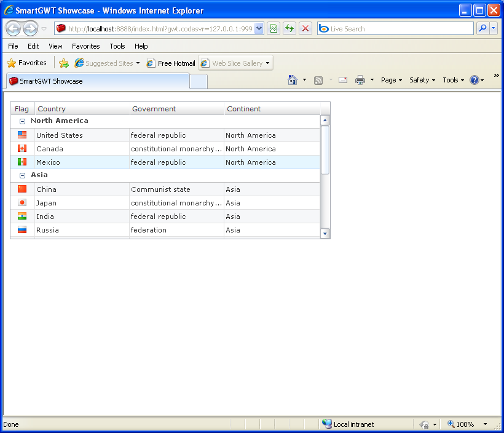This screenshot has width=504, height=433.
Task: Open the Edit menu
Action: point(33,46)
